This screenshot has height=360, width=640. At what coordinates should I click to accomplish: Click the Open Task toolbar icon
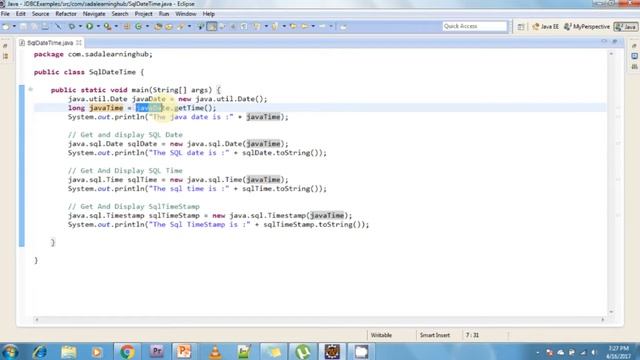pyautogui.click(x=169, y=27)
